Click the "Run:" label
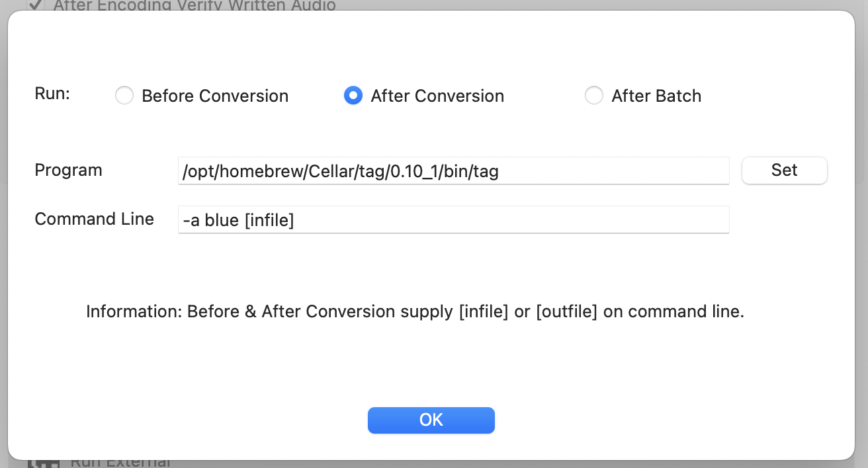Screen dimensions: 868x468 [52, 93]
